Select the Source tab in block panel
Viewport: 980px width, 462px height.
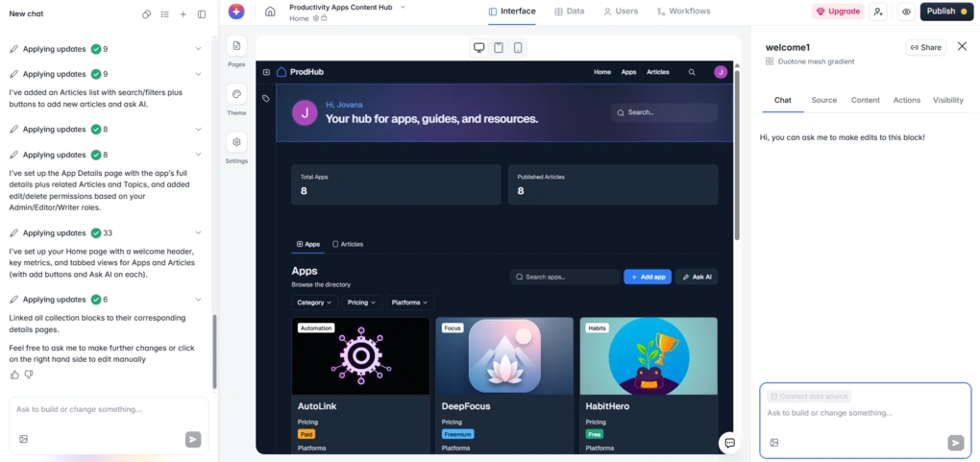[823, 100]
